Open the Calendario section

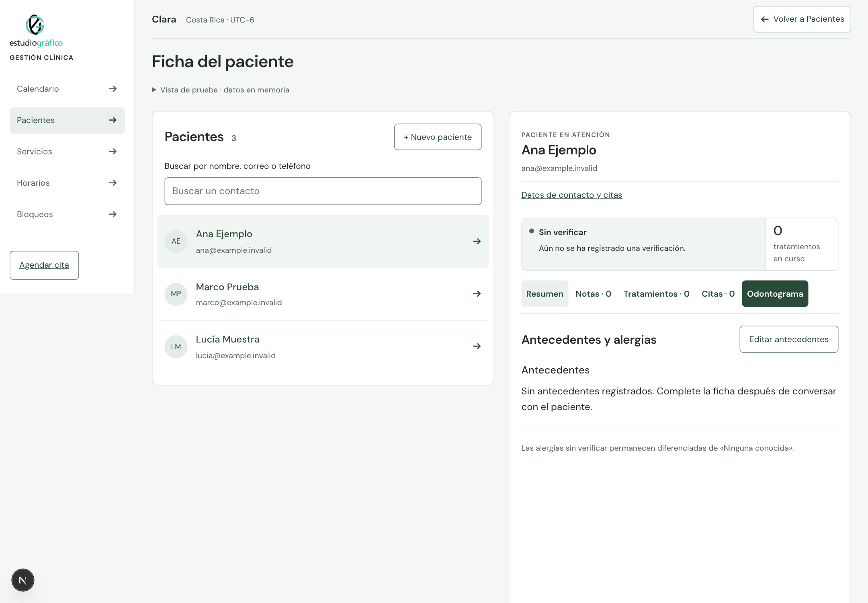tap(67, 89)
